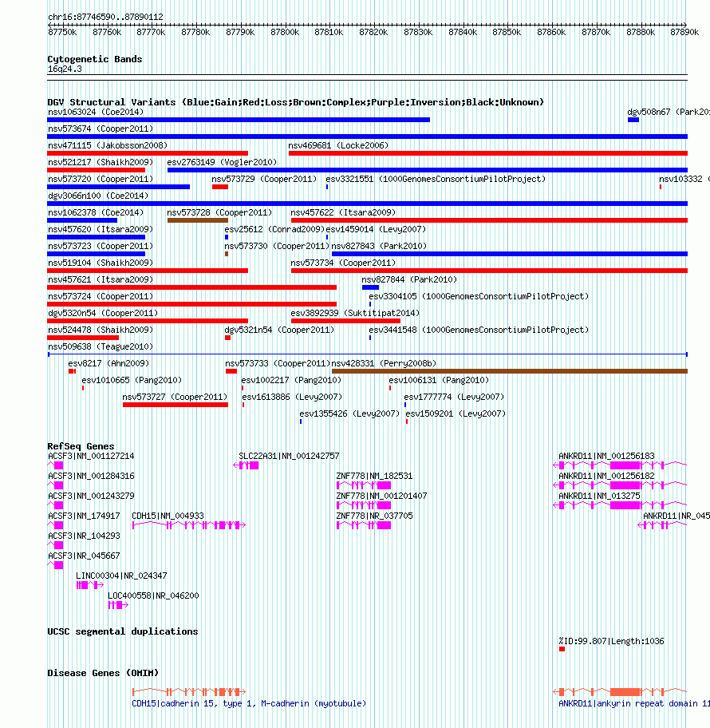
Task: Click the LINC00304 NR_024347 gene glyph
Action: coord(90,585)
